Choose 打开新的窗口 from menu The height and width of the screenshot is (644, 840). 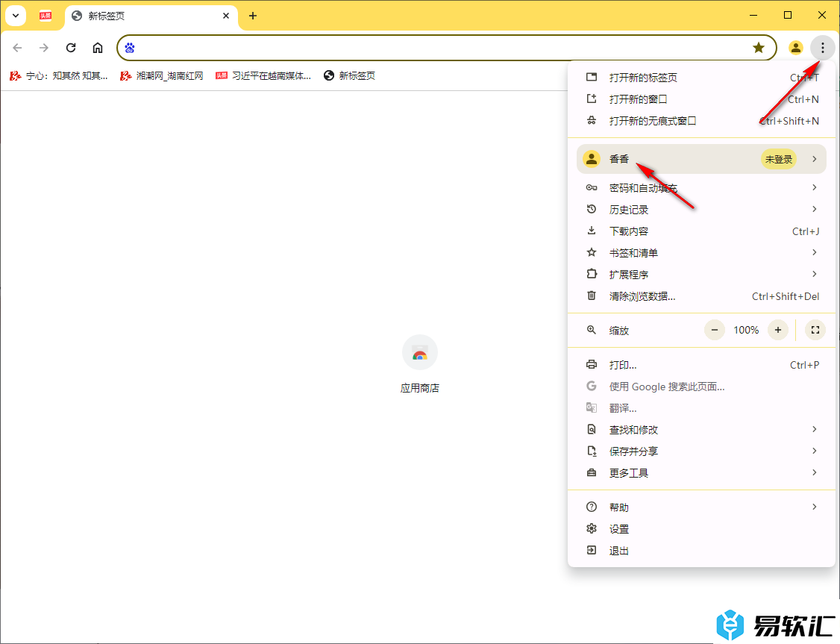coord(701,99)
